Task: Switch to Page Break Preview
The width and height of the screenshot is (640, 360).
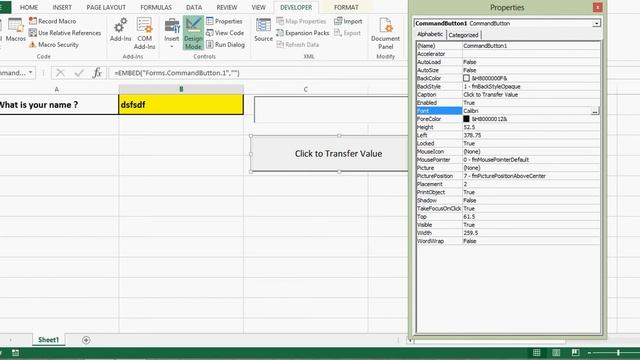Action: pyautogui.click(x=575, y=353)
